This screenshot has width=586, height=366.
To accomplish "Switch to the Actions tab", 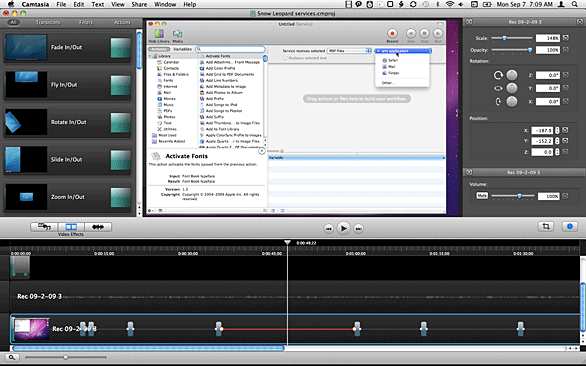I will [122, 22].
